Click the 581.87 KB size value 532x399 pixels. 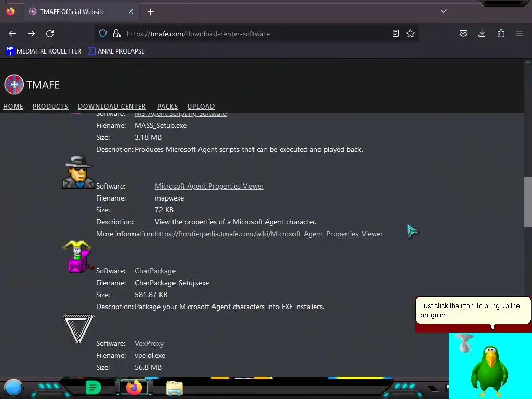coord(151,295)
